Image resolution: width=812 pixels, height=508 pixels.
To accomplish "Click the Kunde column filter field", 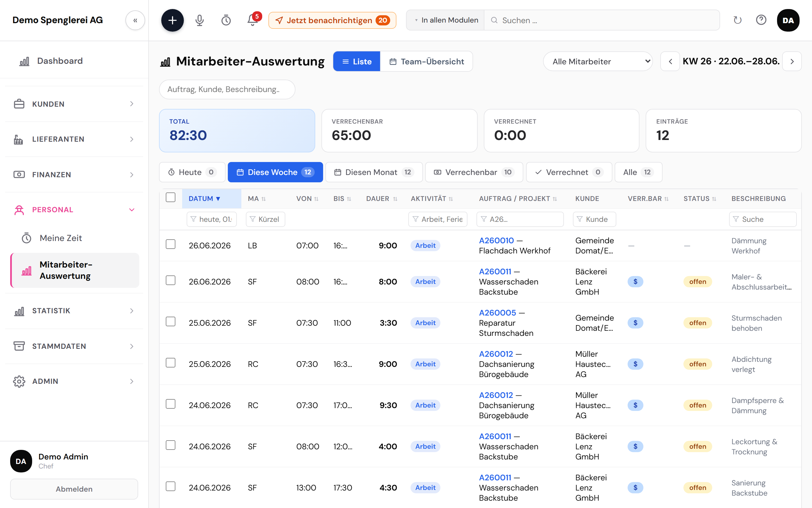I will (x=594, y=219).
